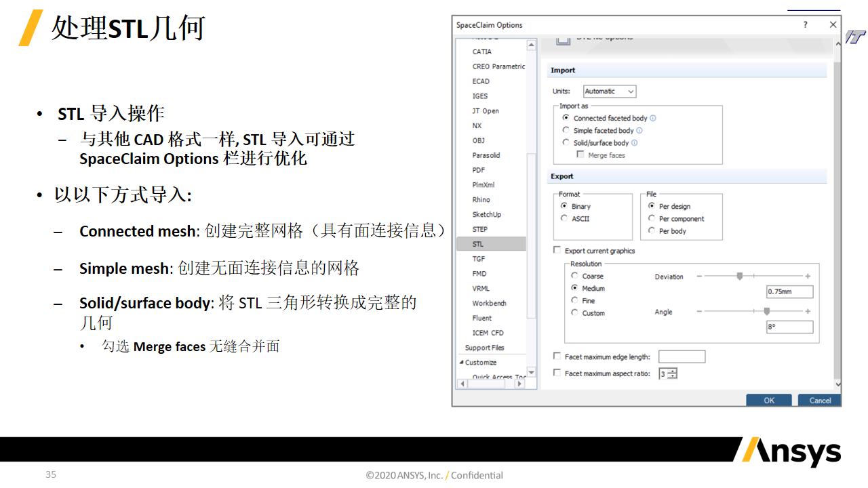Click minus end of Angle slider
The height and width of the screenshot is (488, 868).
click(x=699, y=311)
